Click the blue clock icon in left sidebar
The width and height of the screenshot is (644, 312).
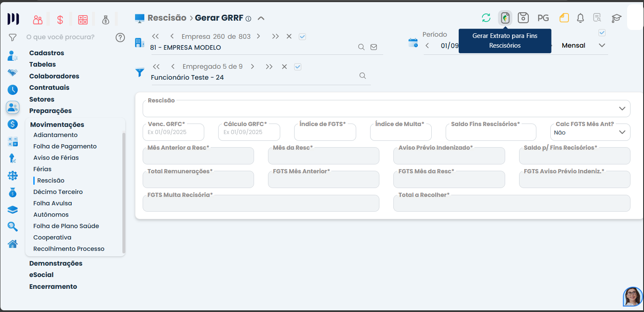click(13, 90)
